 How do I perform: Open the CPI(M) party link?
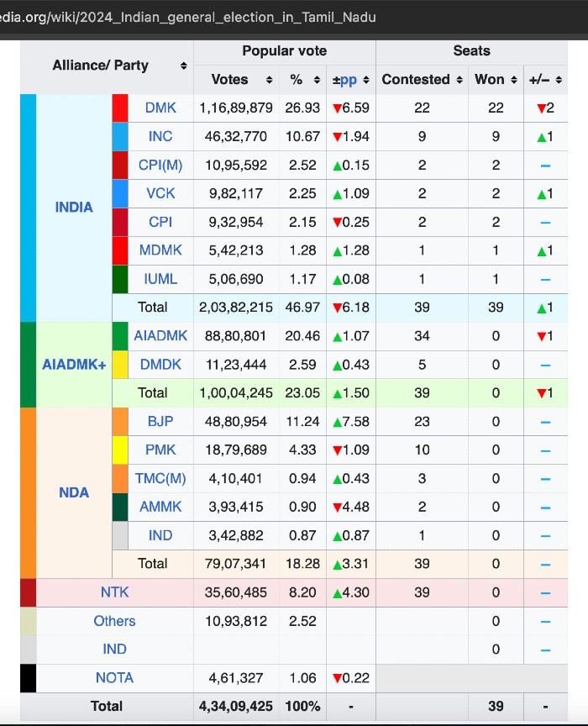tap(160, 165)
